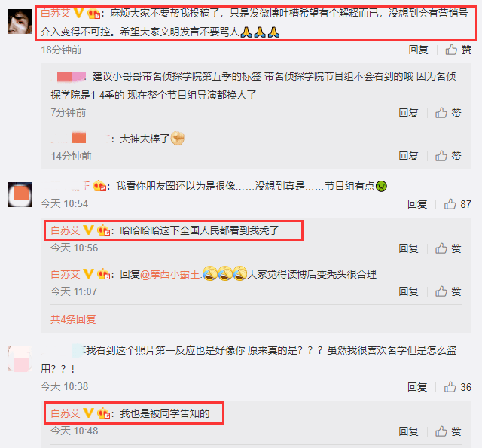Like the top 白苏艾 comment posted 18分钟前
482x448 pixels.
pos(458,50)
